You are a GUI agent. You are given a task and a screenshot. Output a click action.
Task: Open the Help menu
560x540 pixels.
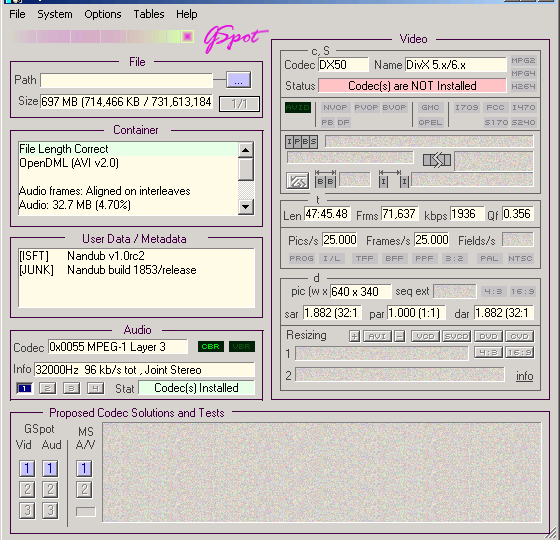coord(186,14)
